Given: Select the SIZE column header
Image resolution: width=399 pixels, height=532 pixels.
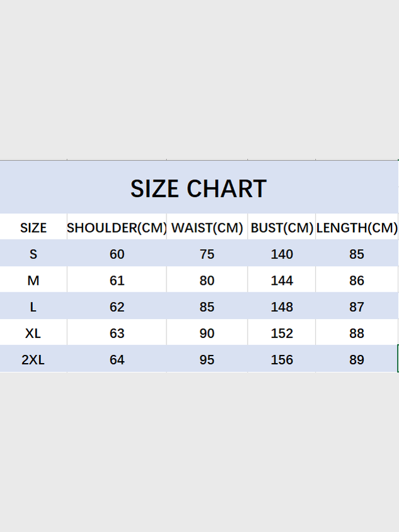Looking at the screenshot, I should coord(33,228).
